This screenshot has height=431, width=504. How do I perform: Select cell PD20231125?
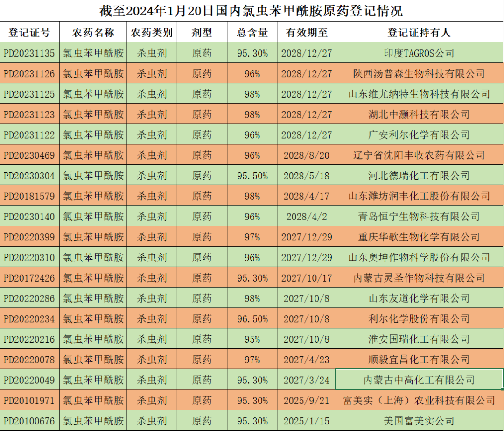point(29,93)
